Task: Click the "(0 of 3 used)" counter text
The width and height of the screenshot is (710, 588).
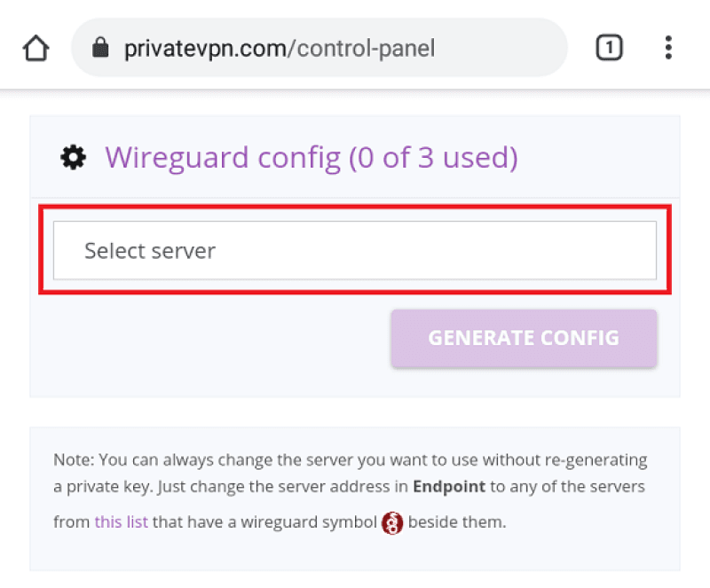Action: [433, 158]
